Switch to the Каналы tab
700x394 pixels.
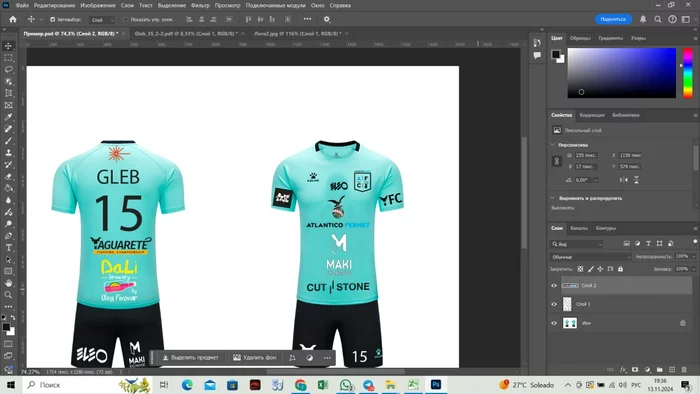pos(579,228)
